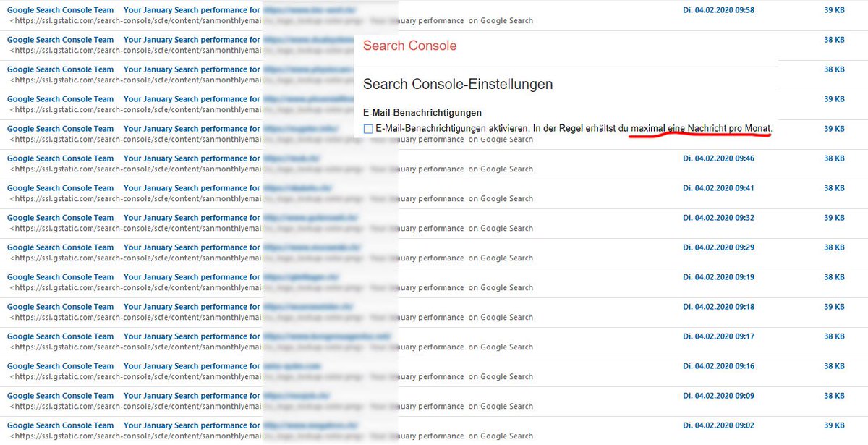The height and width of the screenshot is (445, 868).
Task: Click 'on Google Search' preview text in 09:41 email
Action: (x=501, y=199)
